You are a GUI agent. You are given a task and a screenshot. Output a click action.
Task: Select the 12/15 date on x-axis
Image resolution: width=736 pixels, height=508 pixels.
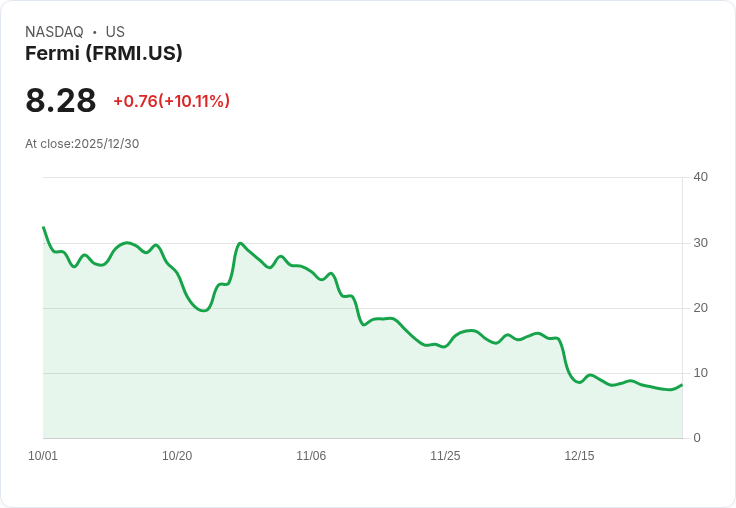click(x=579, y=456)
